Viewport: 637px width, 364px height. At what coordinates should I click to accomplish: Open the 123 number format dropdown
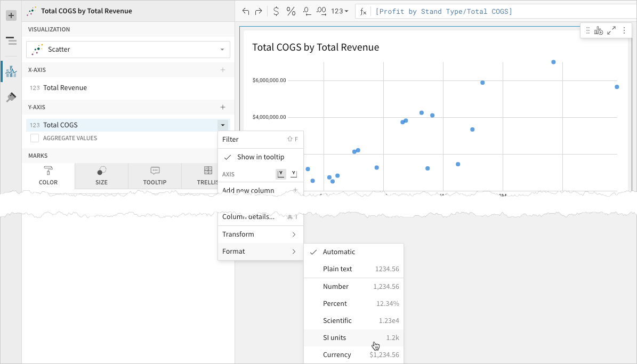point(340,11)
